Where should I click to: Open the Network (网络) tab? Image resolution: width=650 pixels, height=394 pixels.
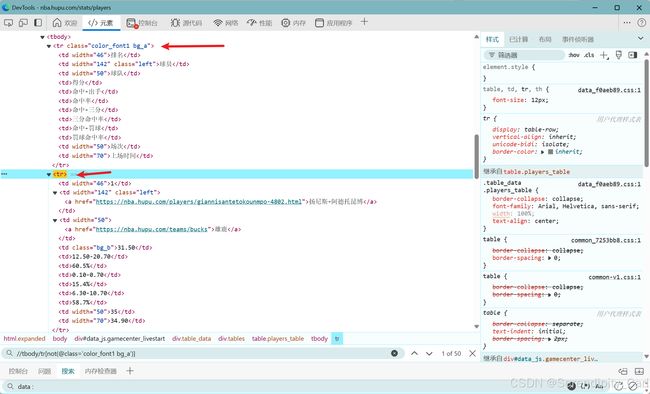tap(226, 23)
